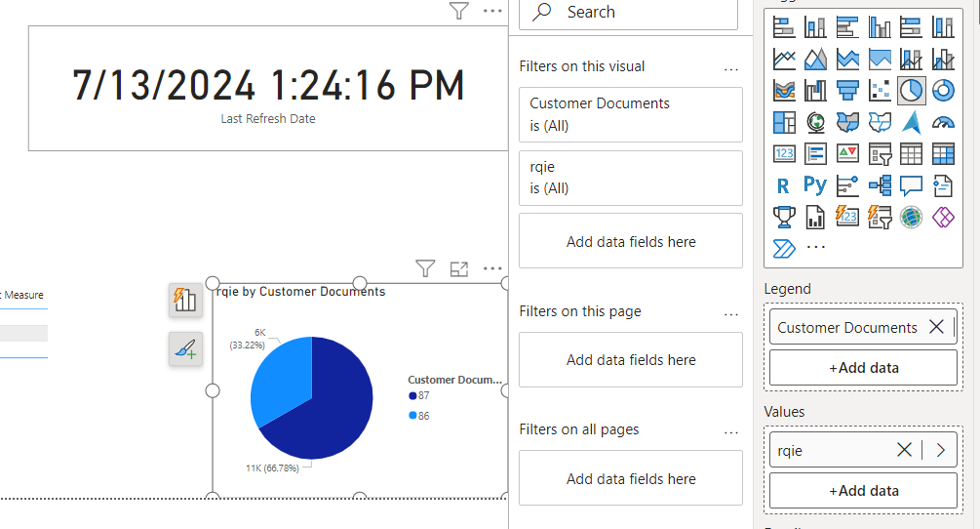
Task: Expand the Customer Documents filter card
Action: pos(631,114)
